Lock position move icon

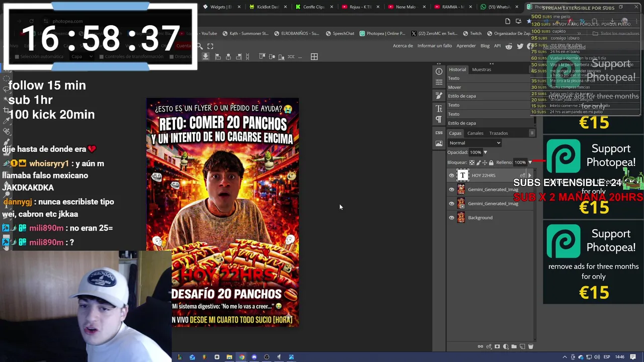point(485,162)
